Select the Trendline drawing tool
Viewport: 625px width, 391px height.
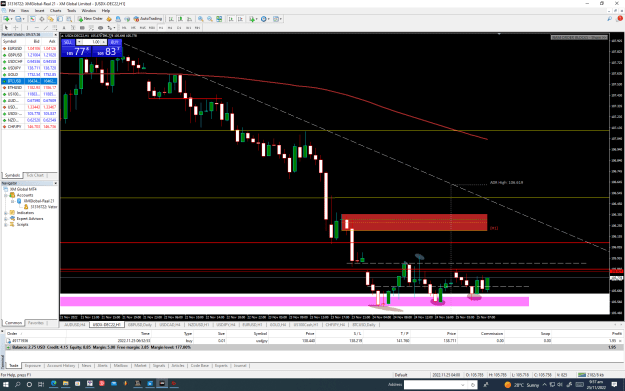coord(45,28)
